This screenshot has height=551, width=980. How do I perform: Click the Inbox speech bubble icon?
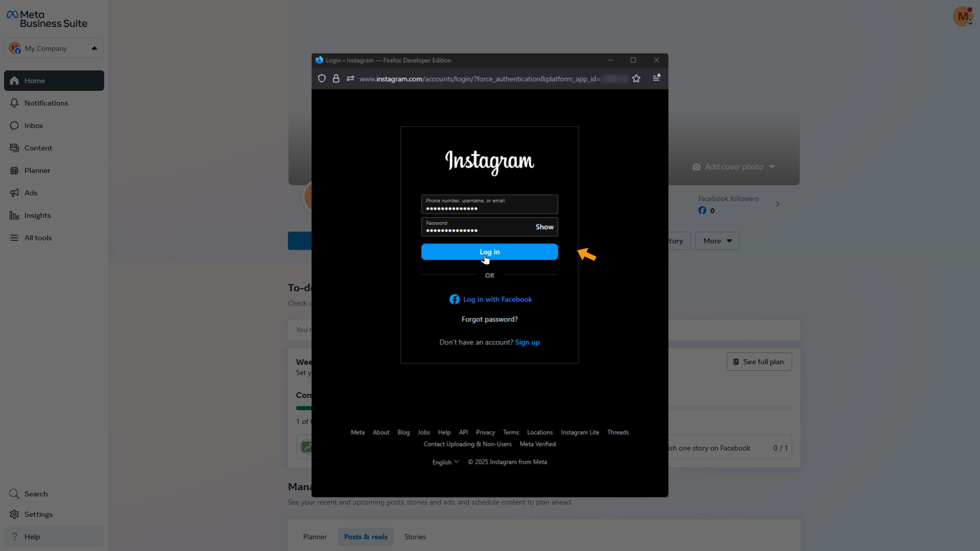pos(14,126)
